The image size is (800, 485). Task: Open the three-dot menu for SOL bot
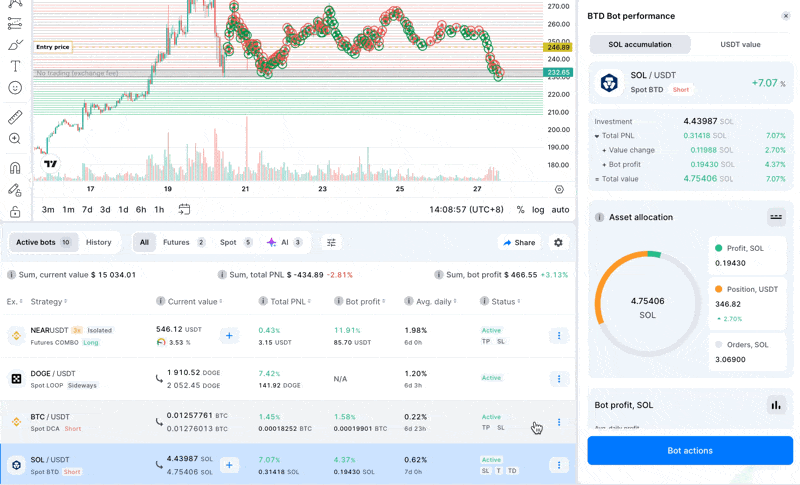coord(558,465)
